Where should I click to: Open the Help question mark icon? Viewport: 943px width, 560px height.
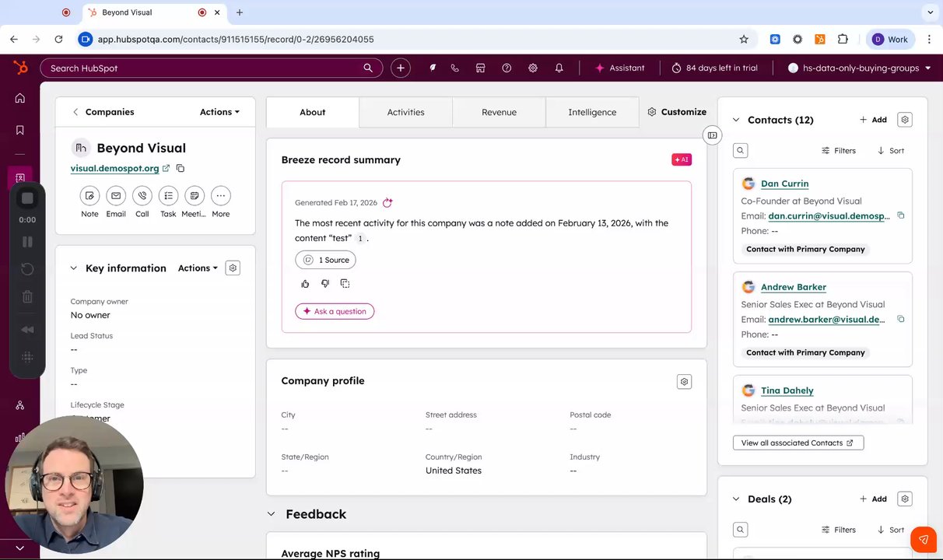[507, 68]
